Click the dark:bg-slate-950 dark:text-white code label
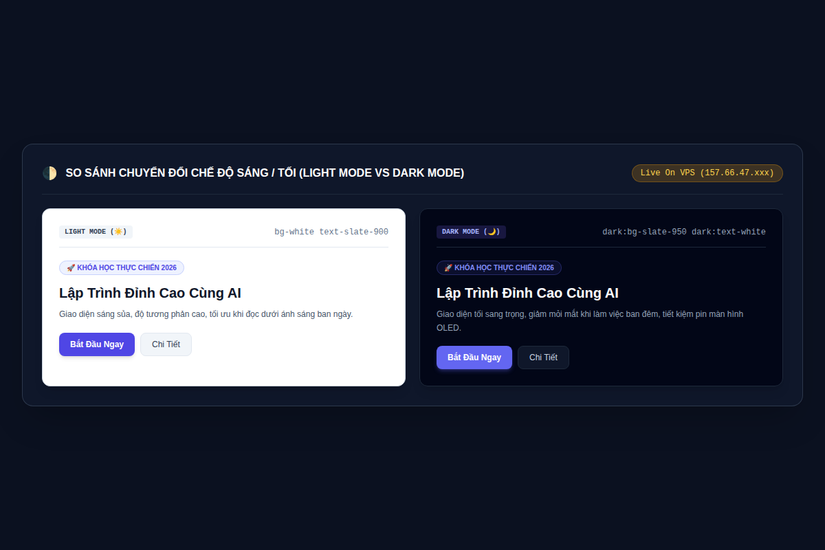 683,232
